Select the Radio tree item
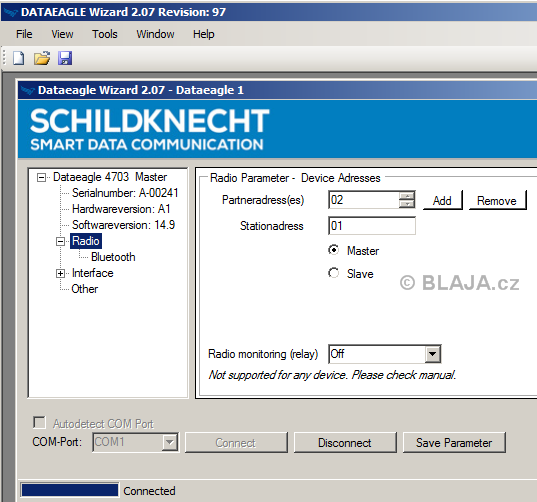Viewport: 537px width, 502px height. pyautogui.click(x=86, y=241)
